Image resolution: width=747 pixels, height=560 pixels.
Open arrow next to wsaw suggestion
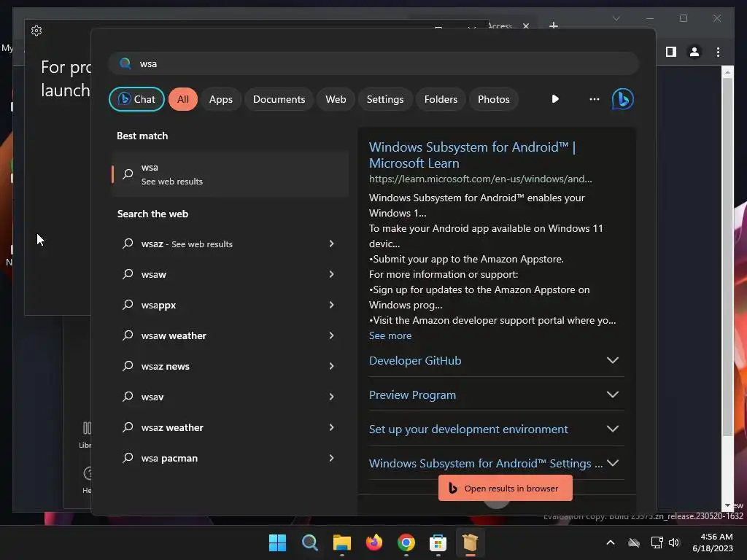pos(332,274)
